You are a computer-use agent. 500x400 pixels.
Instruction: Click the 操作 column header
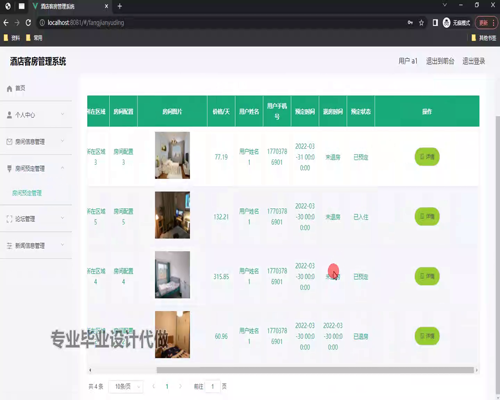(x=427, y=111)
